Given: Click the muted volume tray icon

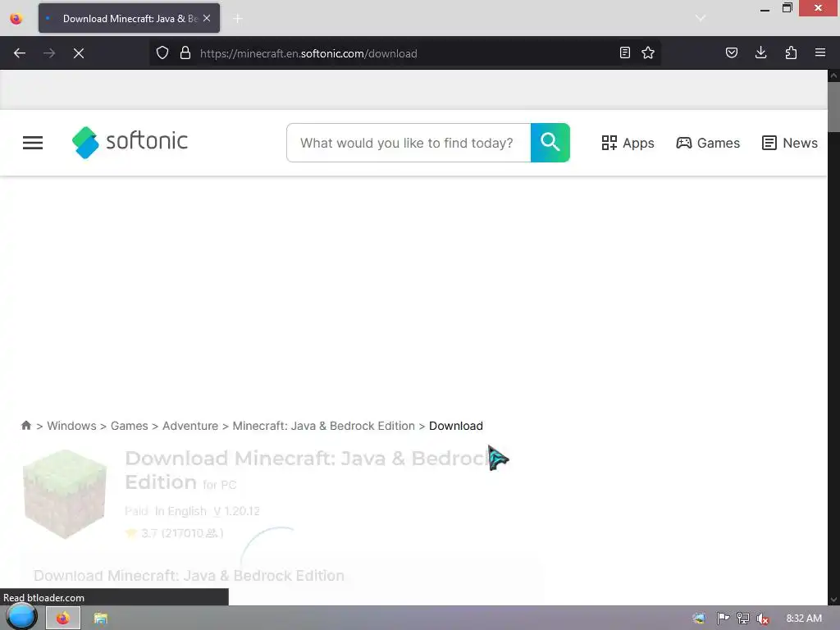Looking at the screenshot, I should pyautogui.click(x=763, y=619).
